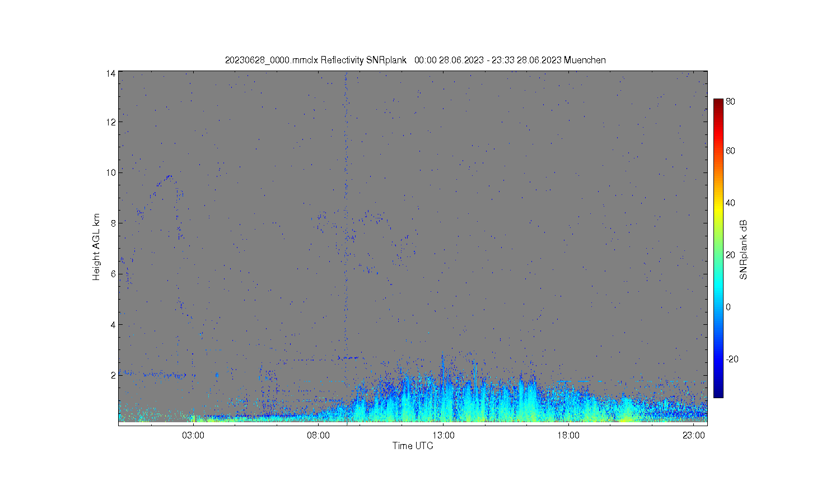
Task: Click the colorbar -20 value label
Action: click(732, 359)
